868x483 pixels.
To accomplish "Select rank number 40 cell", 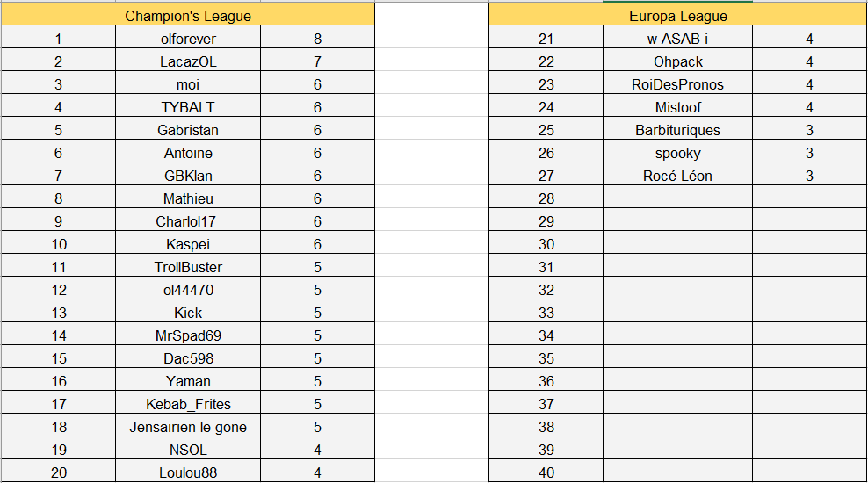I will (546, 472).
